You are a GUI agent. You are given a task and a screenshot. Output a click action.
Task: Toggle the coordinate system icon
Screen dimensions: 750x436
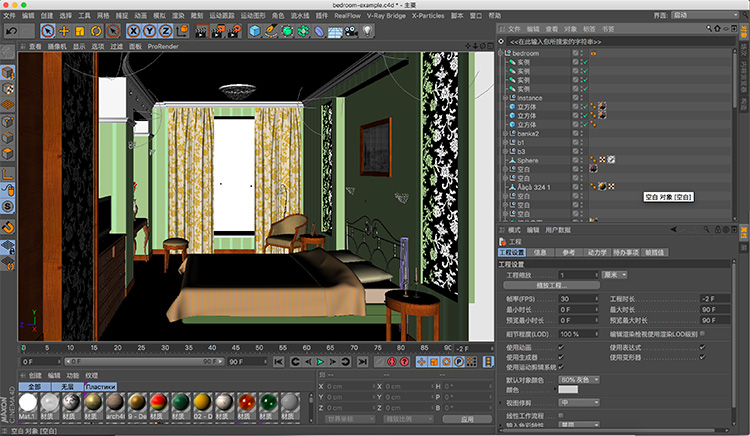182,32
